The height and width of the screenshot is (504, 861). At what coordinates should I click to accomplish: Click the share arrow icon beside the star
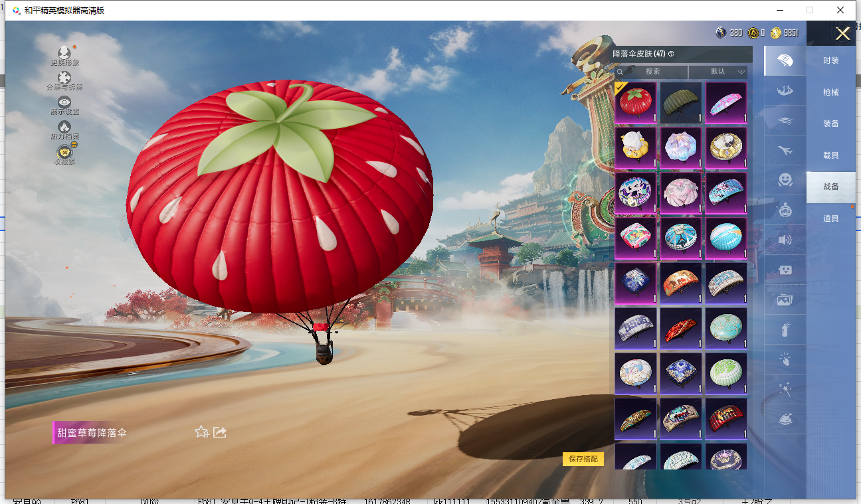220,432
